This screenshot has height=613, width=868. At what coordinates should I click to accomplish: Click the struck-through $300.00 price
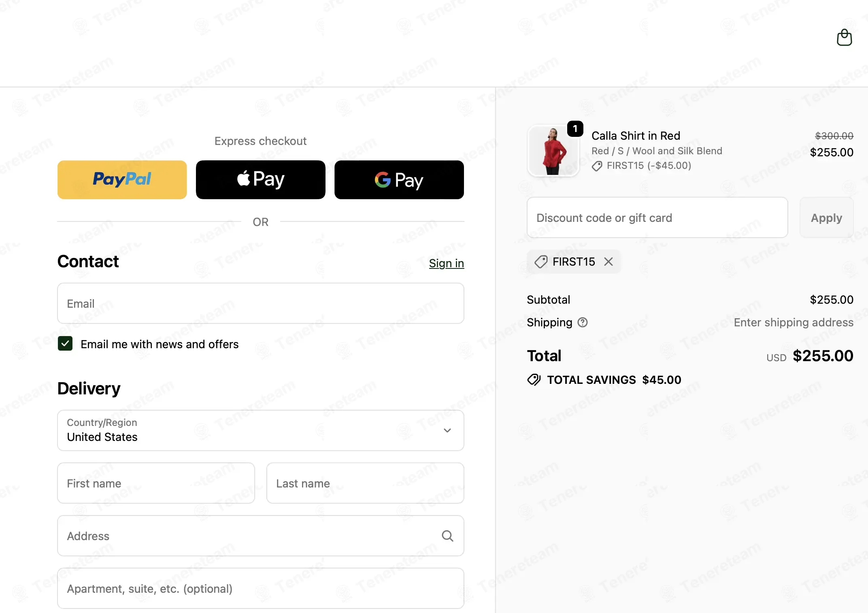[834, 136]
